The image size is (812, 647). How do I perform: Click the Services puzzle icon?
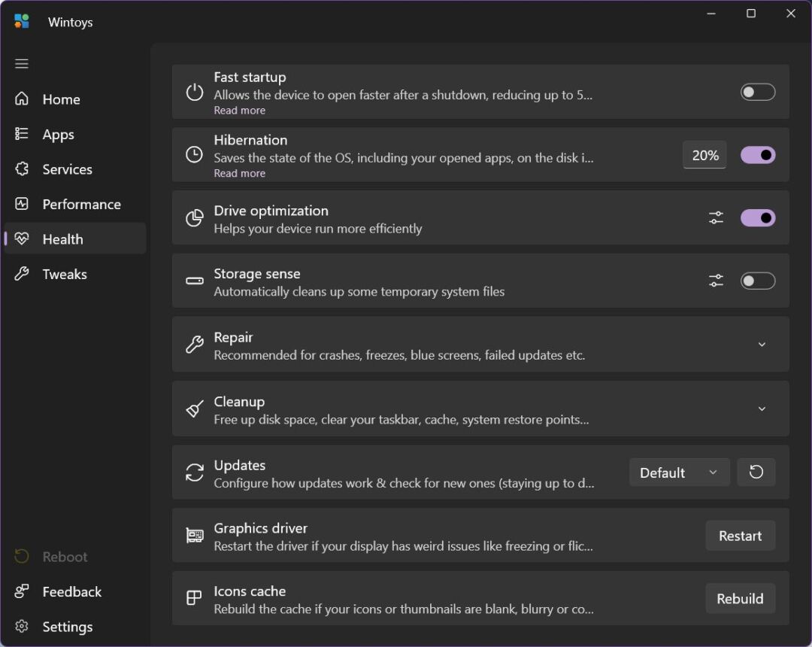22,169
